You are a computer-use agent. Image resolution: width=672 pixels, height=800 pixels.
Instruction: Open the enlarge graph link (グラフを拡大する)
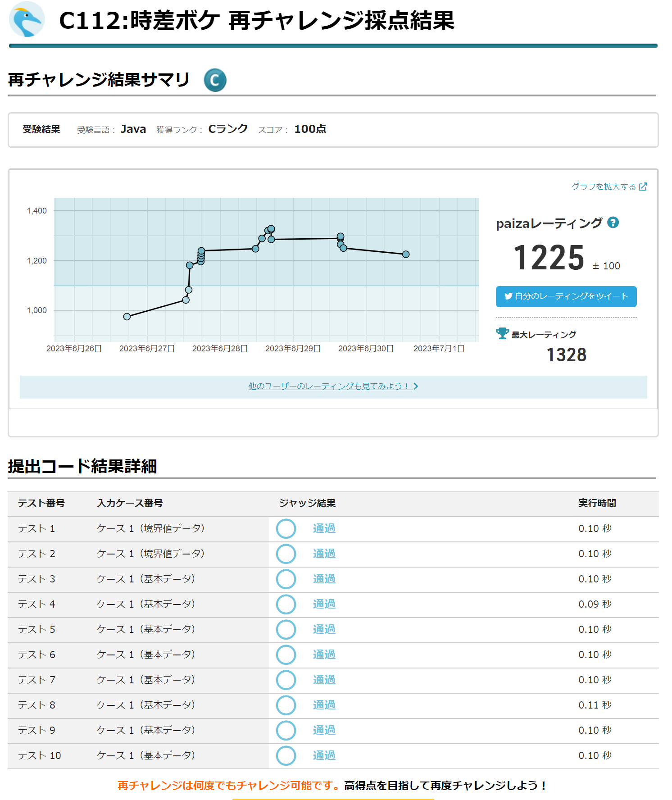click(x=608, y=186)
